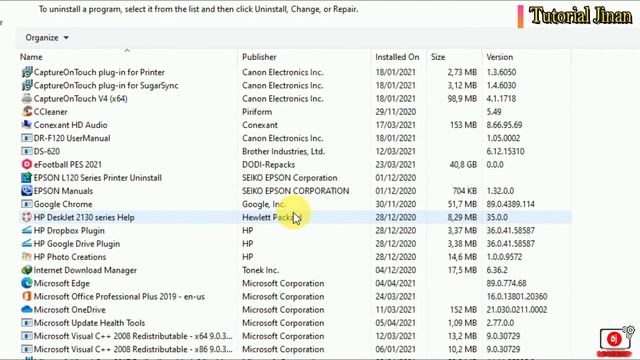Sort programs by Size column
Image resolution: width=640 pixels, height=360 pixels.
[438, 57]
